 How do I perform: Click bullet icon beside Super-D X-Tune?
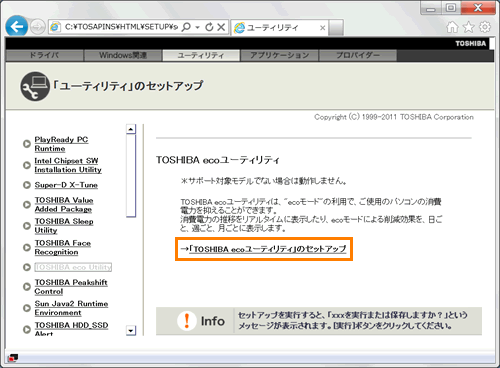coord(27,185)
